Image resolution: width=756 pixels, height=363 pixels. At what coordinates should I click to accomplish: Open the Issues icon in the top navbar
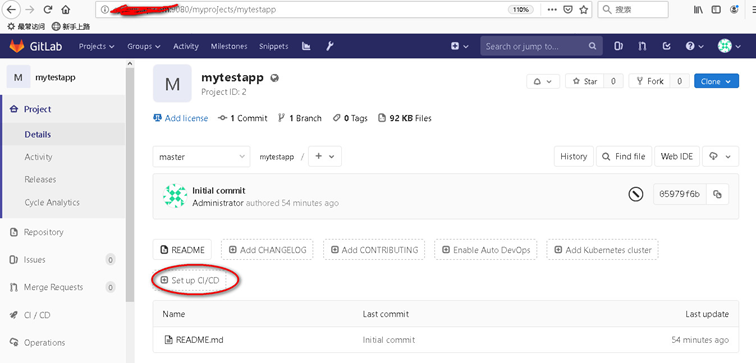coord(618,46)
